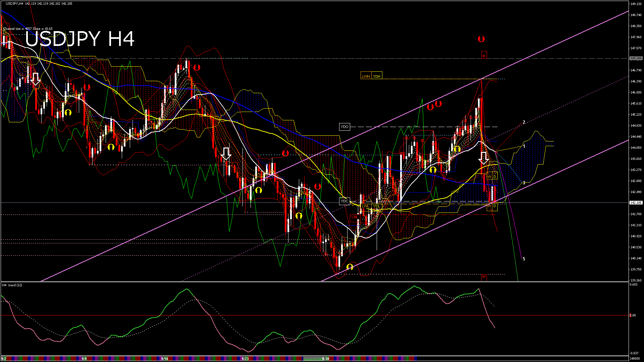Click the H4 macd (12) indicator label

point(12,285)
